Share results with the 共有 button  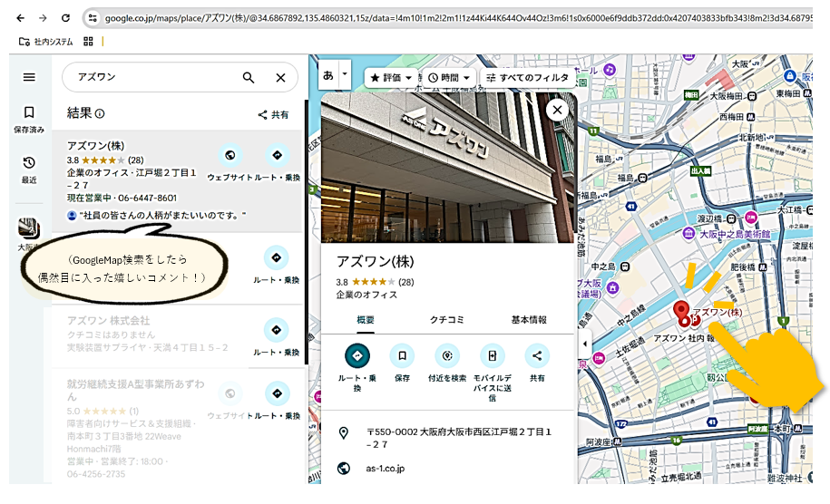(x=273, y=115)
